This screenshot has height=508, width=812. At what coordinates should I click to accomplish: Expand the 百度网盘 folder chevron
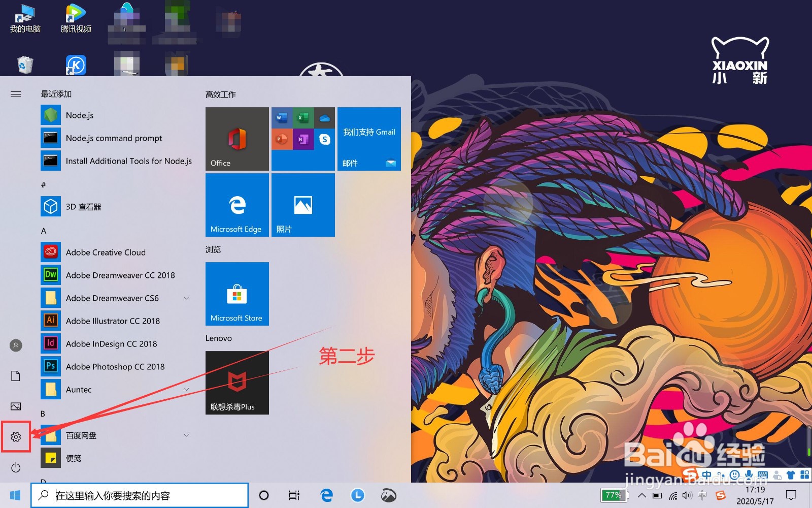(186, 435)
